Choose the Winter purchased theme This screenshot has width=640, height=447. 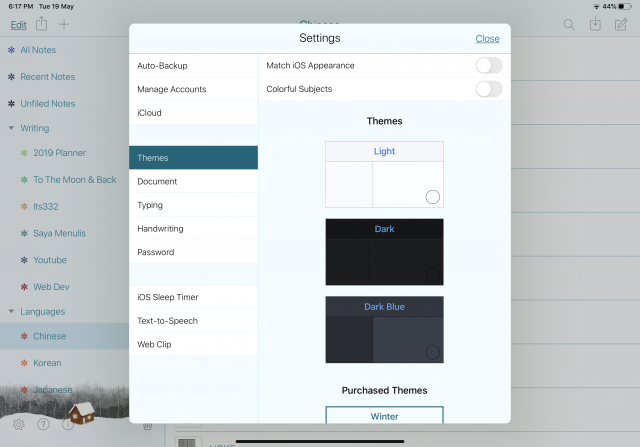pos(384,415)
